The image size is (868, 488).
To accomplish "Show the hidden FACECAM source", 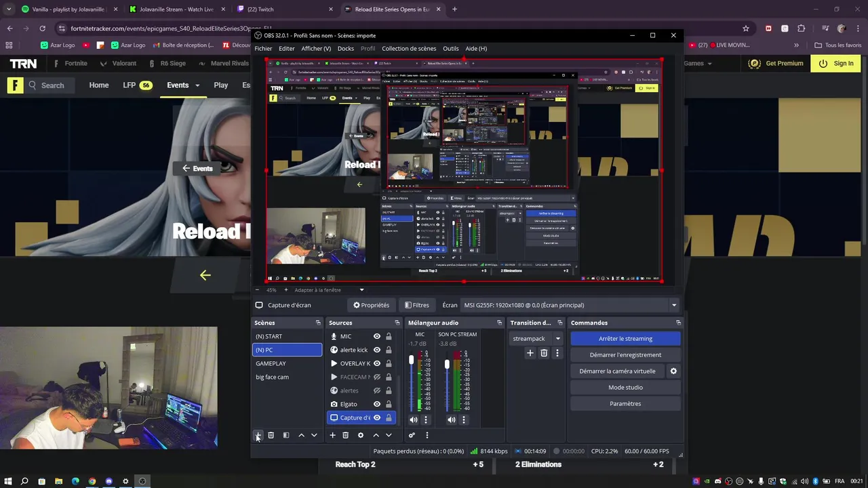I will coord(377,377).
